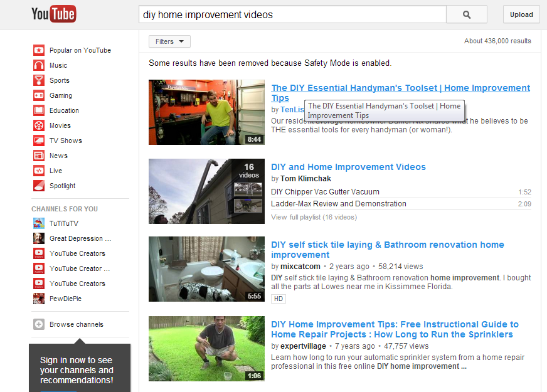Click the About 436,000 results count
Image resolution: width=547 pixels, height=392 pixels.
[x=497, y=41]
